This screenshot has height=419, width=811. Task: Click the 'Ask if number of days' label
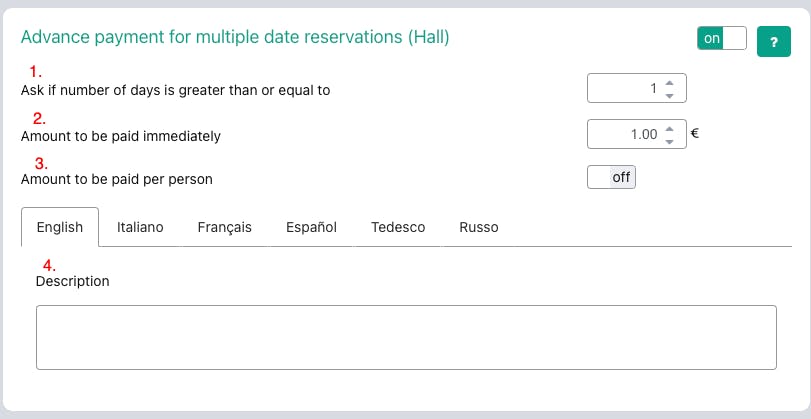click(175, 90)
